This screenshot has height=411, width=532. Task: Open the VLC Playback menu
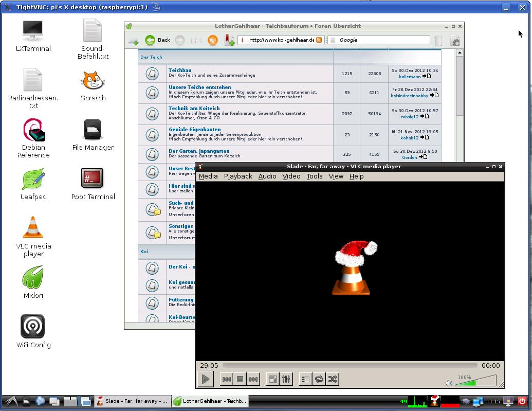[238, 176]
